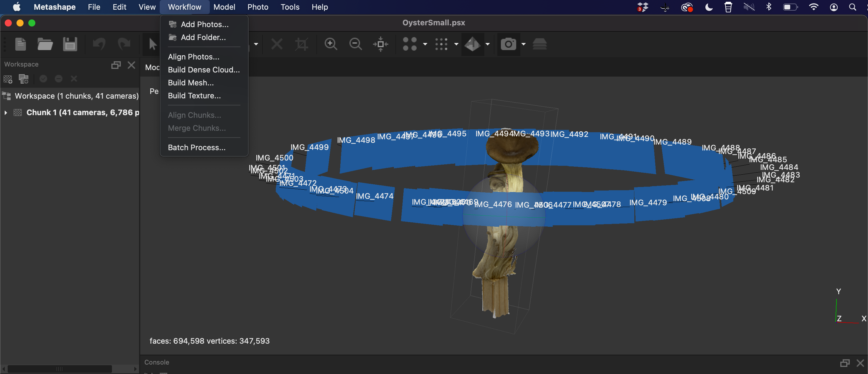Float the Console panel with undock icon
The width and height of the screenshot is (868, 374).
pos(845,363)
